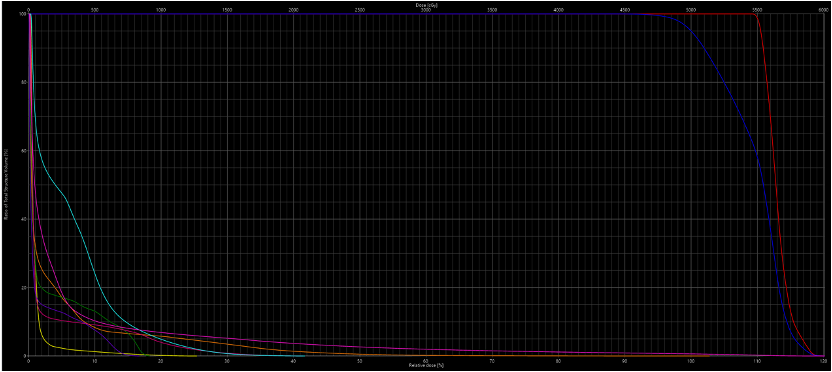Click the 110 tick on relative dose axis
Image resolution: width=832 pixels, height=372 pixels.
pyautogui.click(x=757, y=360)
